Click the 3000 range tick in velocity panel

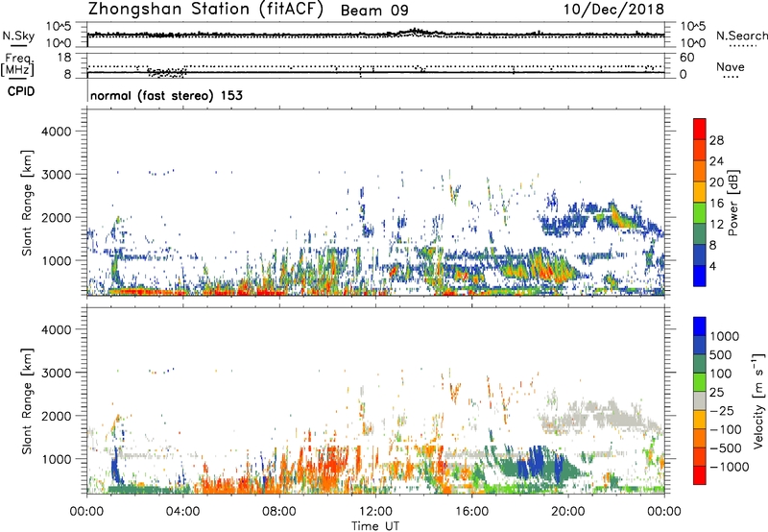coord(56,373)
